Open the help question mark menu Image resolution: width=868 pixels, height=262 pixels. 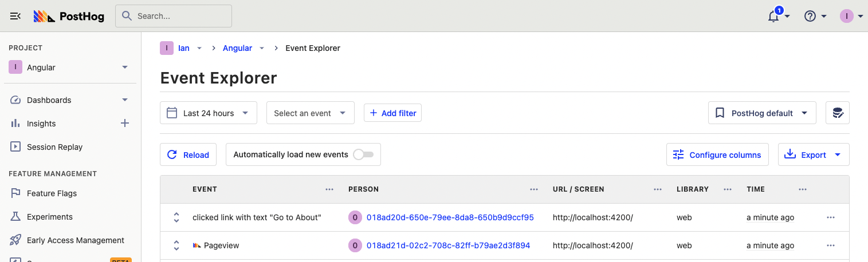[x=810, y=16]
